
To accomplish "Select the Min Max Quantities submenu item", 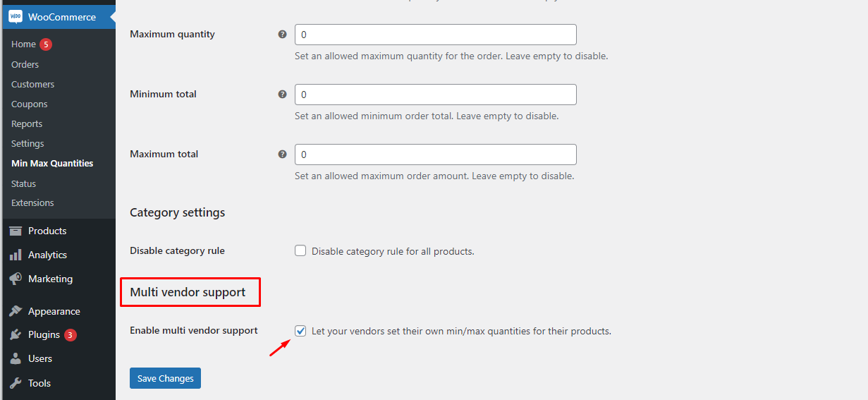I will 52,163.
